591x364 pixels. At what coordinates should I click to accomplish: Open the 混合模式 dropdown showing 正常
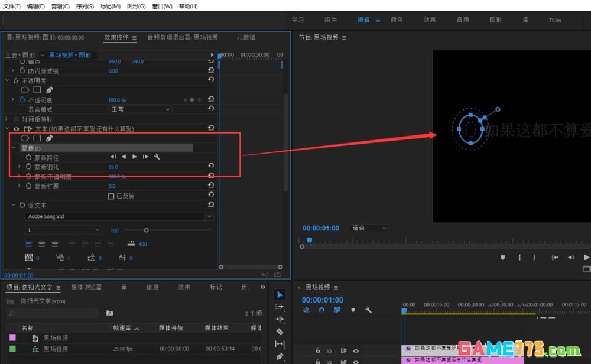pos(139,109)
